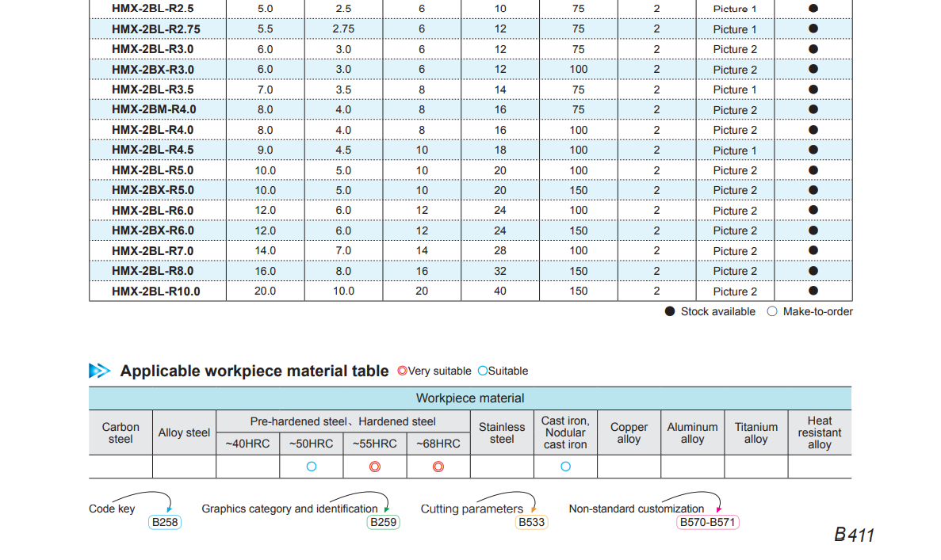This screenshot has height=560, width=941.
Task: Click Picture 1 in the HMX-2BL-R4.5 row
Action: [x=735, y=150]
